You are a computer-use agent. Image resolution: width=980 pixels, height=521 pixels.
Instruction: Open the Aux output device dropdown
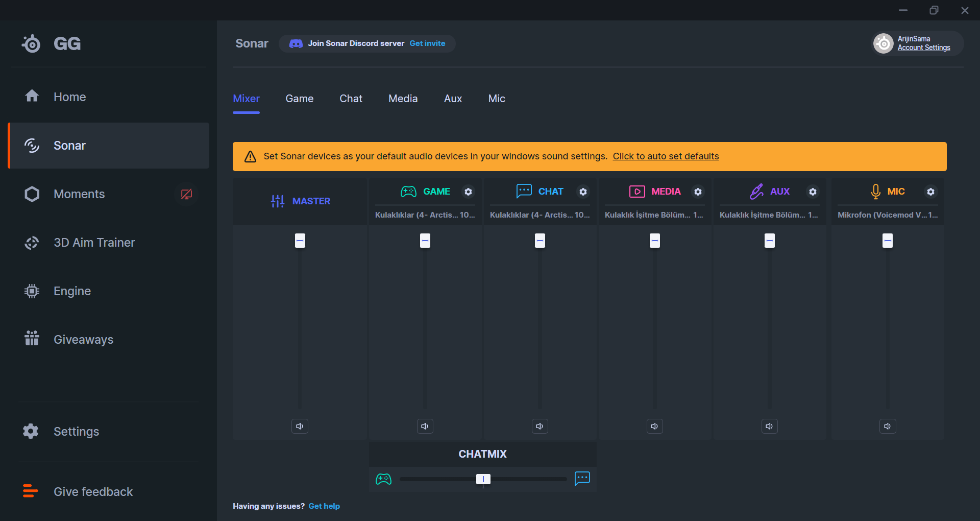pos(769,215)
